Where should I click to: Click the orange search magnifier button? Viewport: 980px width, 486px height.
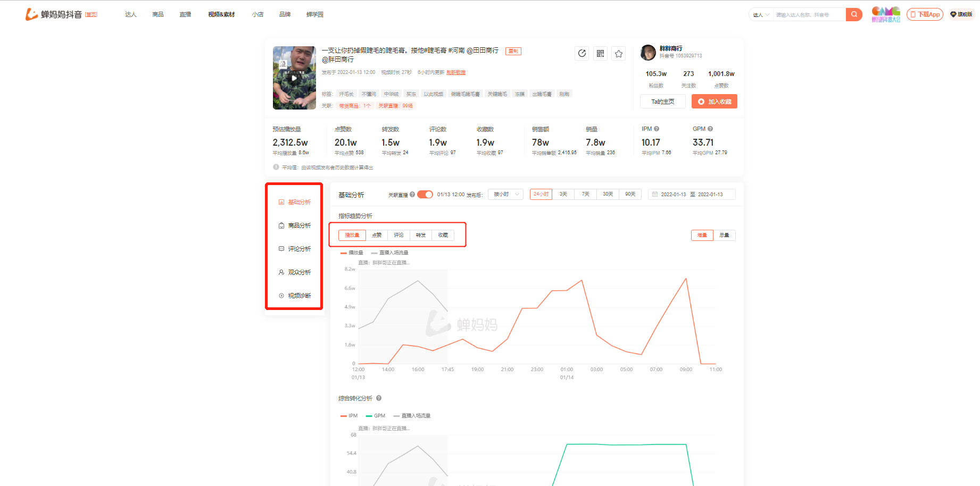(854, 14)
